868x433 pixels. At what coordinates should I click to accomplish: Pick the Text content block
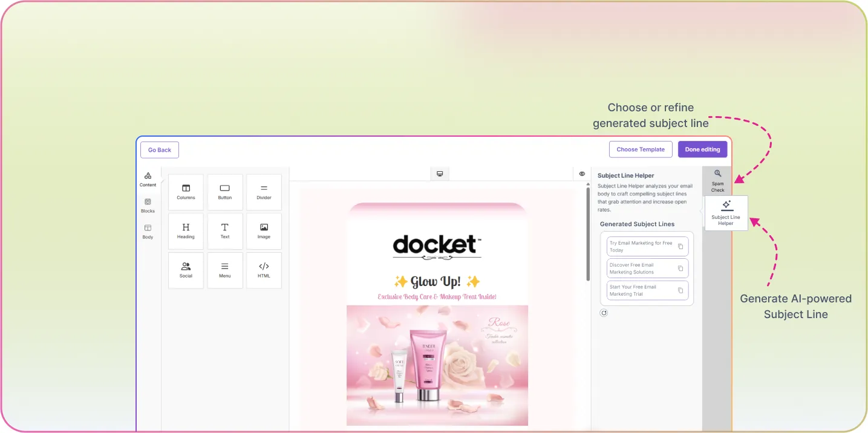tap(225, 230)
